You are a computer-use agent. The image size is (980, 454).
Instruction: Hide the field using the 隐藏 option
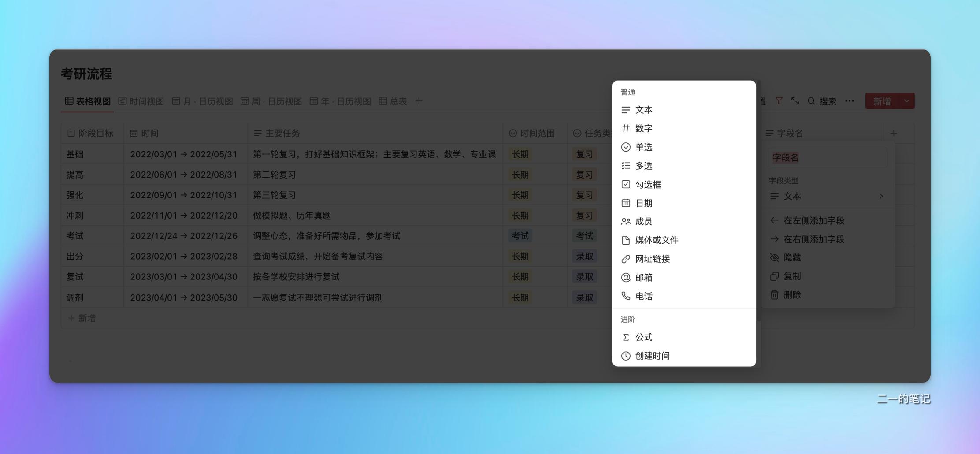point(792,257)
